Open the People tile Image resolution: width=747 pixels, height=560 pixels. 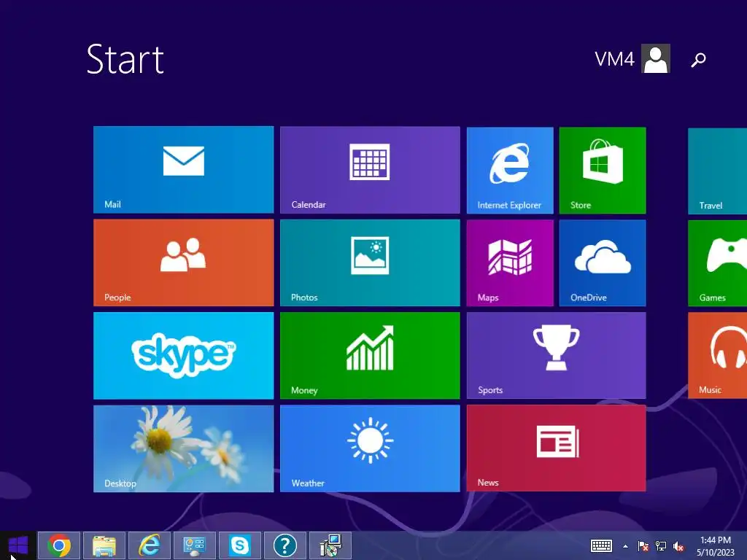click(183, 262)
